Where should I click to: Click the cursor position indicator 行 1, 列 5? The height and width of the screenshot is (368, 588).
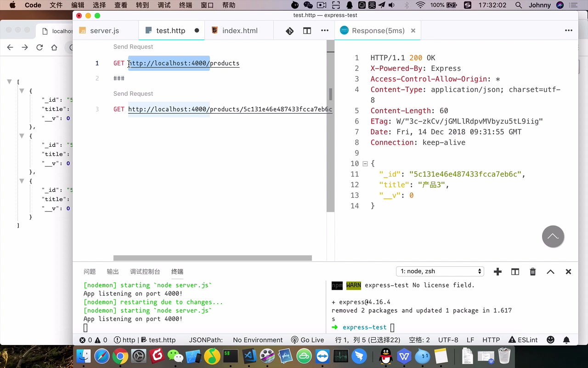pos(367,340)
